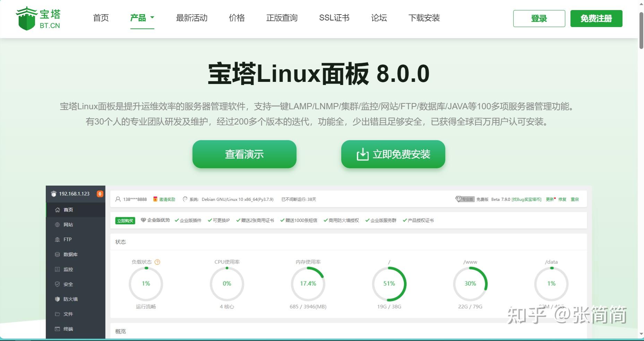Click the scrollbar down arrow
The height and width of the screenshot is (341, 644).
(641, 334)
